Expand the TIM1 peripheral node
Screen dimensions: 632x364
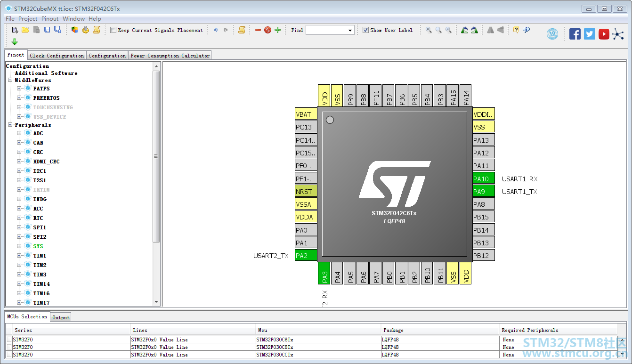point(19,256)
